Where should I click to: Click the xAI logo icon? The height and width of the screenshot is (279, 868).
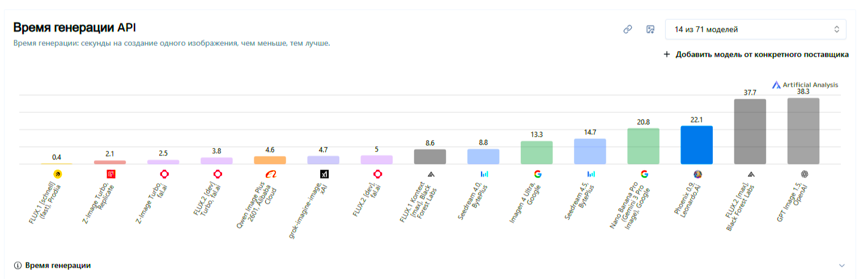324,174
